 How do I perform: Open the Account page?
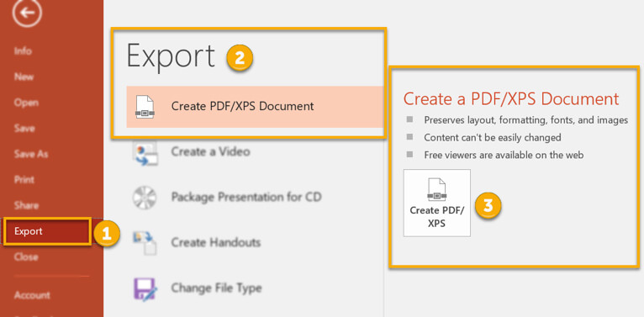click(32, 295)
